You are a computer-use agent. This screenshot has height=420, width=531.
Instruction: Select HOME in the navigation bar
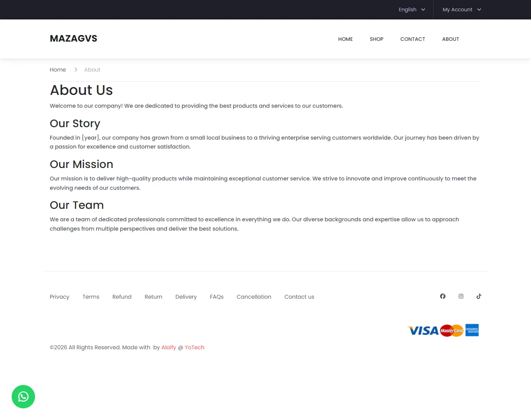345,39
